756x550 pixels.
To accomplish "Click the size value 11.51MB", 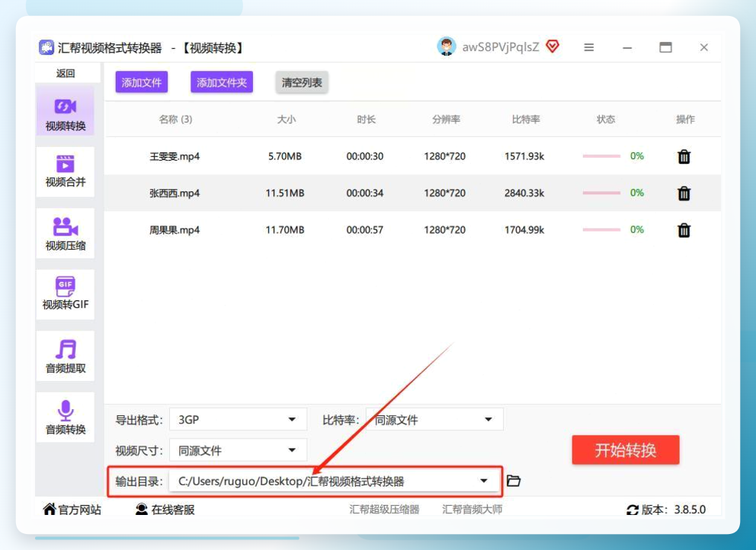I will pos(285,193).
